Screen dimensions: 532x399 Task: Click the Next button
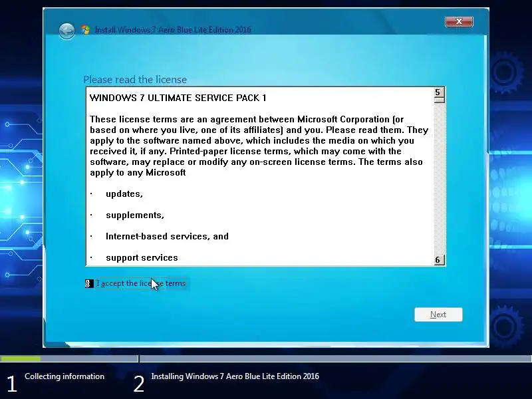pyautogui.click(x=438, y=315)
